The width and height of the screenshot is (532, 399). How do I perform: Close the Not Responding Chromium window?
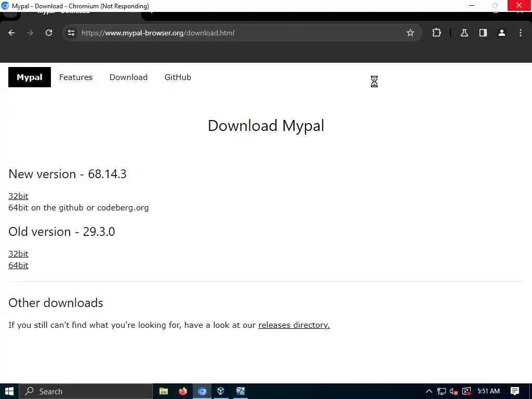(x=519, y=5)
